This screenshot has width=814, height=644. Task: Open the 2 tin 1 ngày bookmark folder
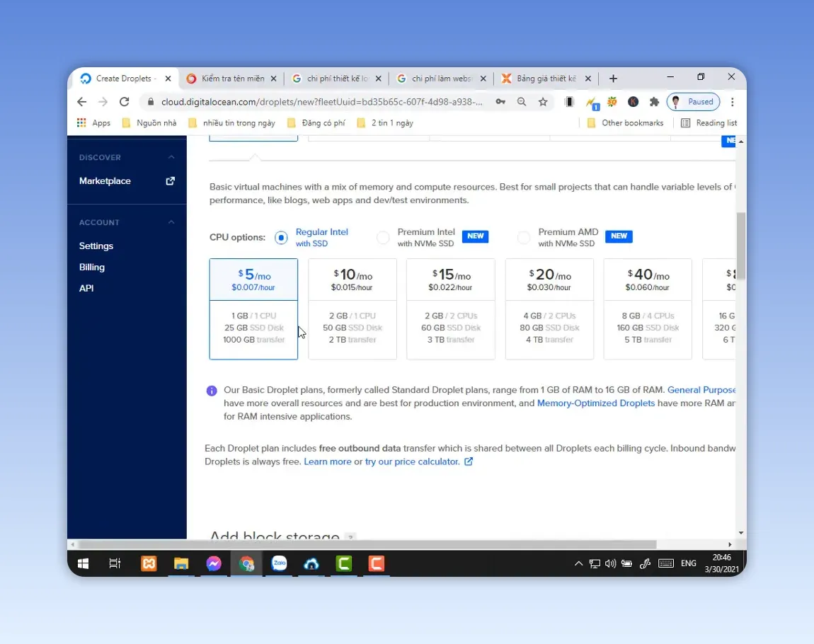(x=385, y=123)
